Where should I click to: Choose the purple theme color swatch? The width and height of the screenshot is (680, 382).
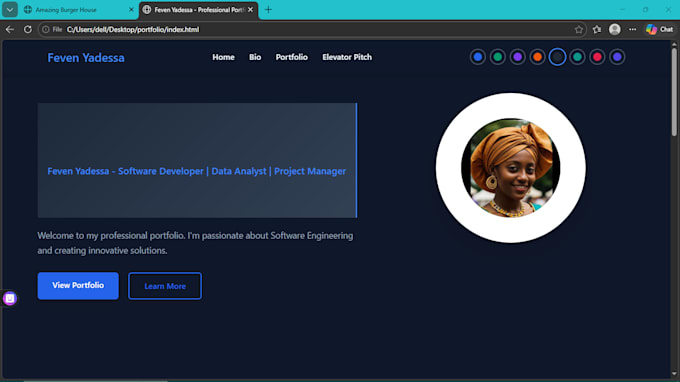pos(517,57)
